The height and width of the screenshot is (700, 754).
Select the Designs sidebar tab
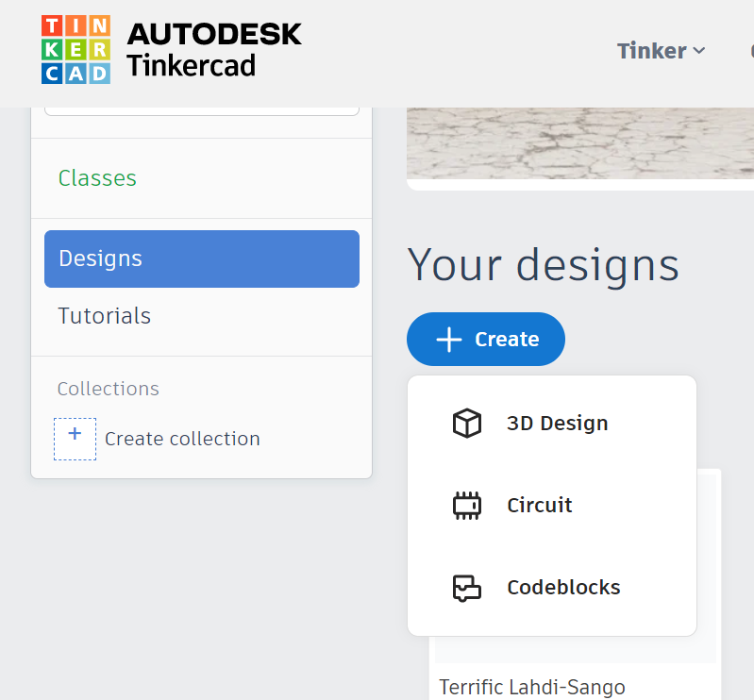click(x=201, y=258)
